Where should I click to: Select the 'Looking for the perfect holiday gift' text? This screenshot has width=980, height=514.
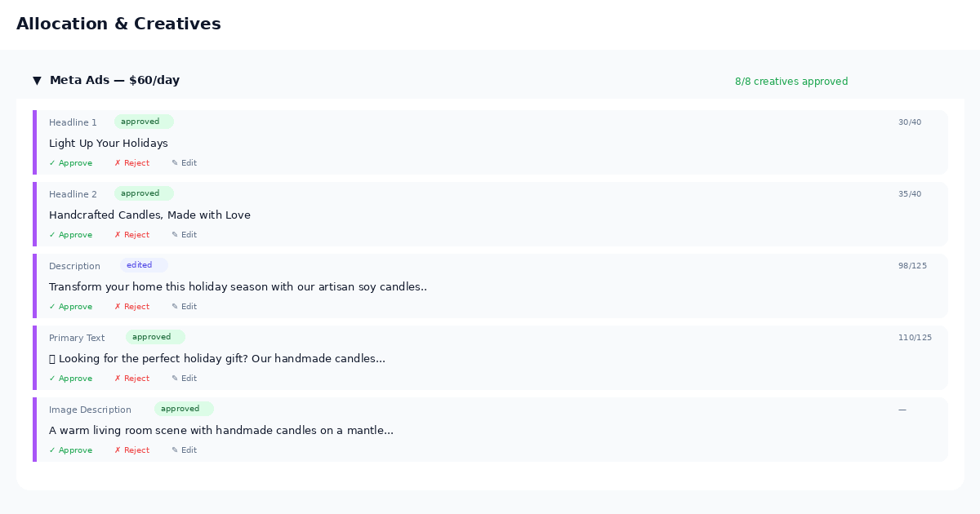pyautogui.click(x=216, y=359)
